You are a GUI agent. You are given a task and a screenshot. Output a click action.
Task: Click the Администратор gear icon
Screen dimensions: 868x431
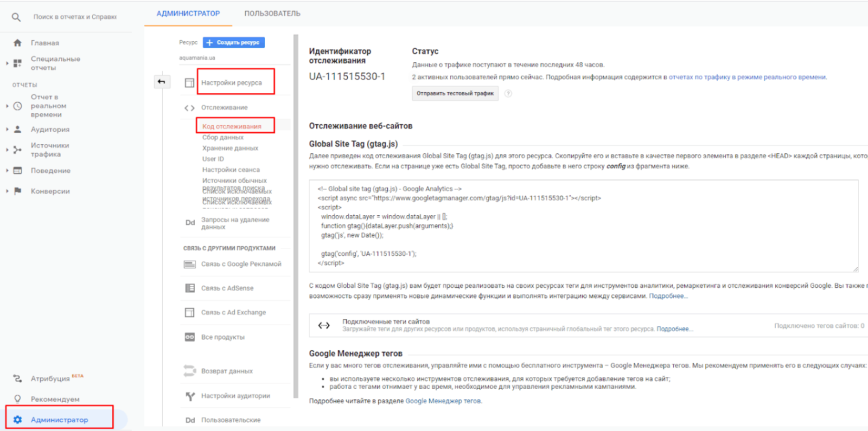coord(17,420)
